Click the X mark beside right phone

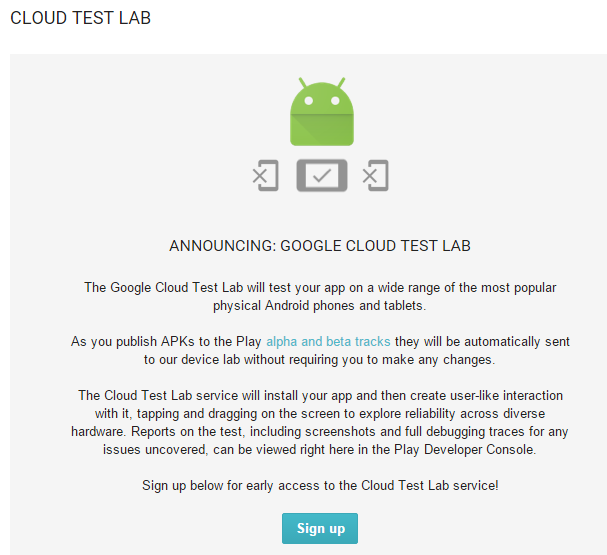[370, 176]
